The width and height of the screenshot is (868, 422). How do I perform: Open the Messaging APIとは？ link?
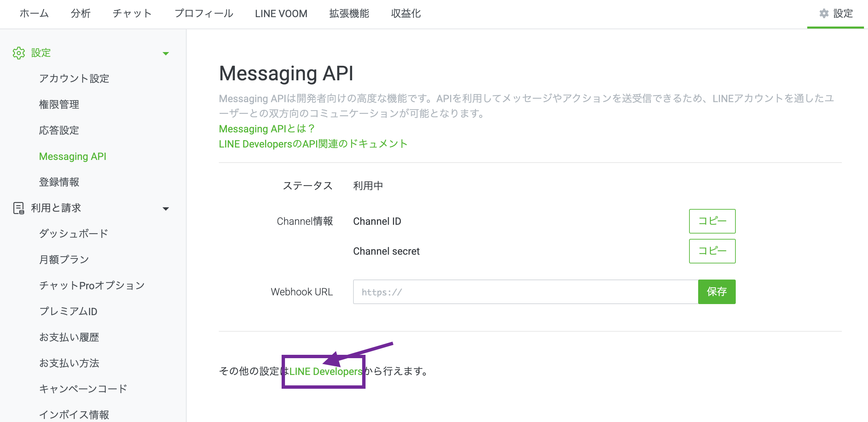click(x=267, y=129)
